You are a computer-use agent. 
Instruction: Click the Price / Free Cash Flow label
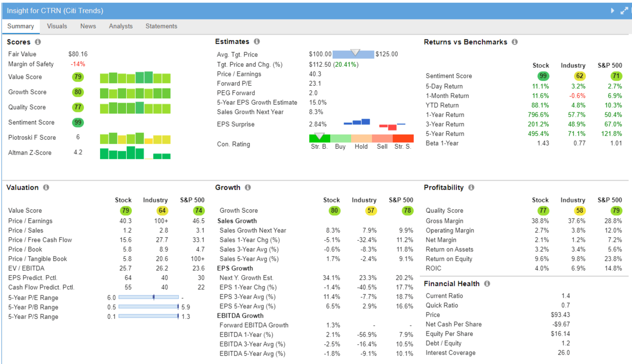tap(40, 240)
